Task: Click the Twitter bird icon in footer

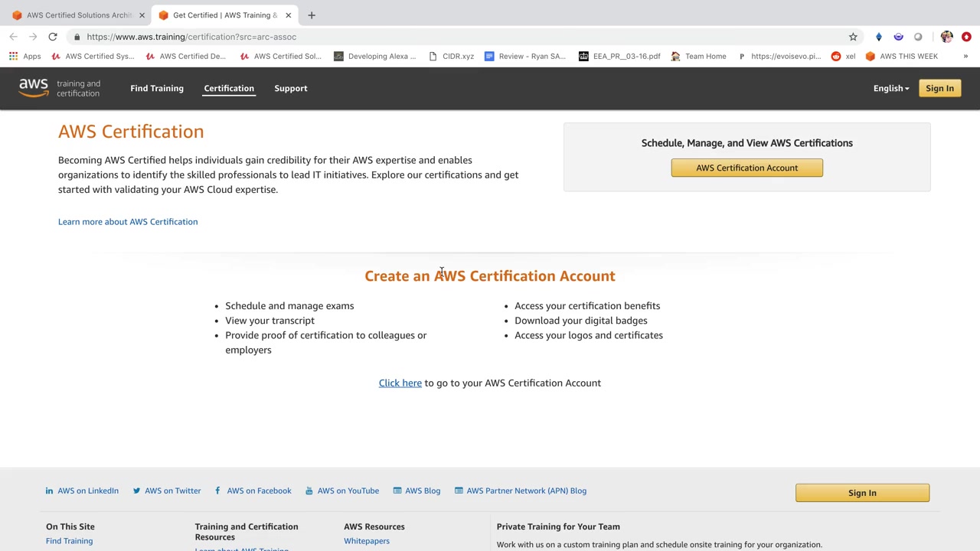Action: (136, 491)
